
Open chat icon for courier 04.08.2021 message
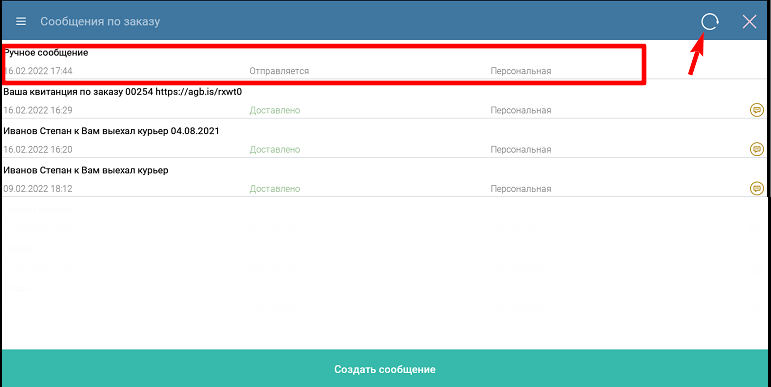coord(757,149)
